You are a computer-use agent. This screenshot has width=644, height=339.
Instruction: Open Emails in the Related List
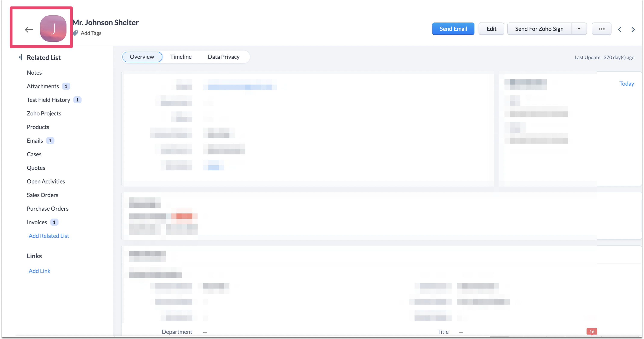(x=35, y=141)
